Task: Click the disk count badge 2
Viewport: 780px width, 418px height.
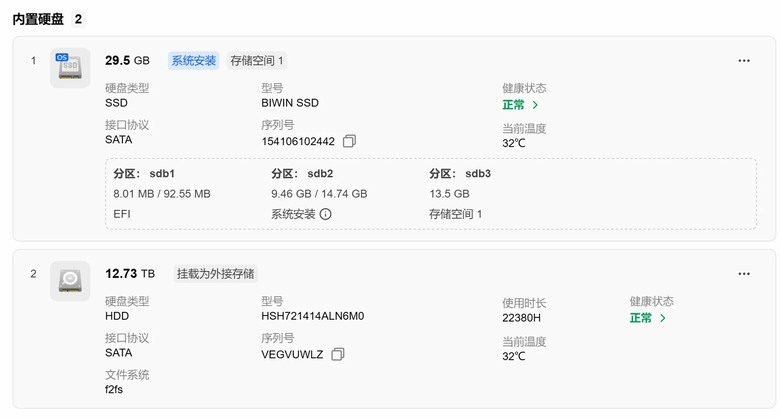Action: pos(78,19)
